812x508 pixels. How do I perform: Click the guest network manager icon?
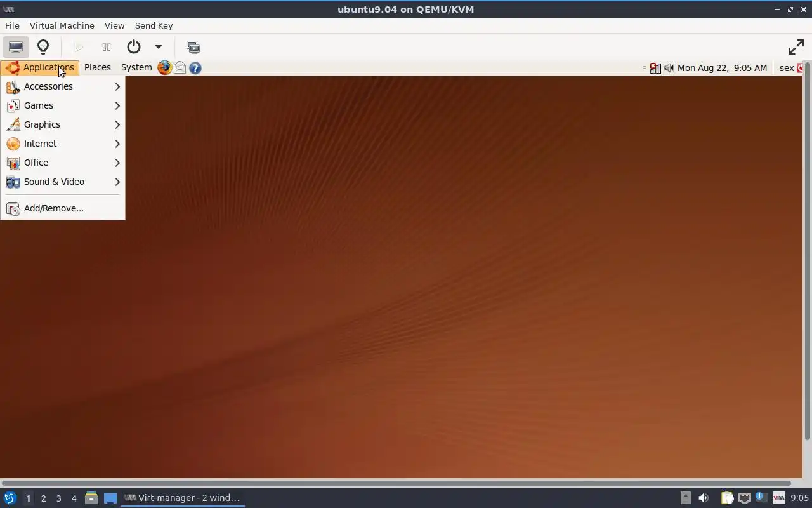tap(655, 68)
